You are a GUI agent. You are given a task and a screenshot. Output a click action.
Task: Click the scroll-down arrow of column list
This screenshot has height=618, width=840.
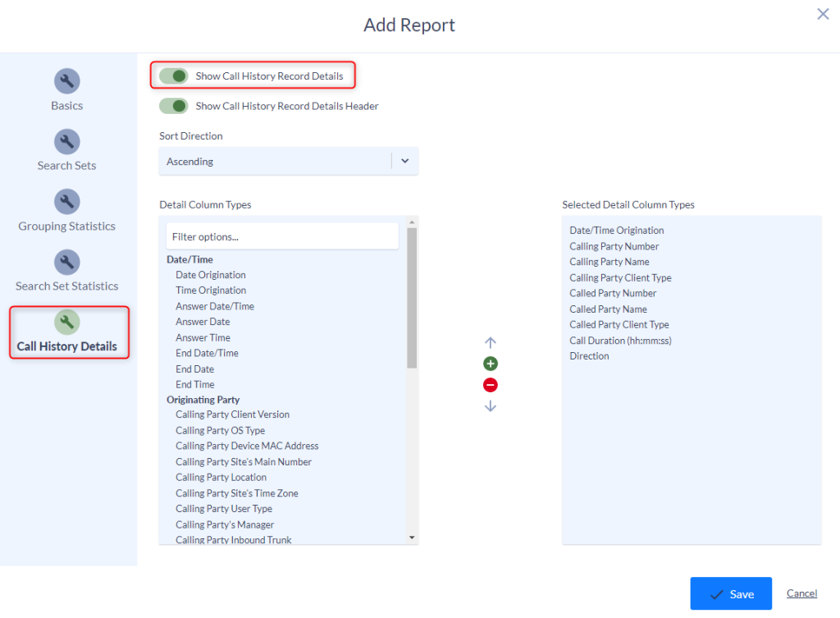pyautogui.click(x=412, y=538)
